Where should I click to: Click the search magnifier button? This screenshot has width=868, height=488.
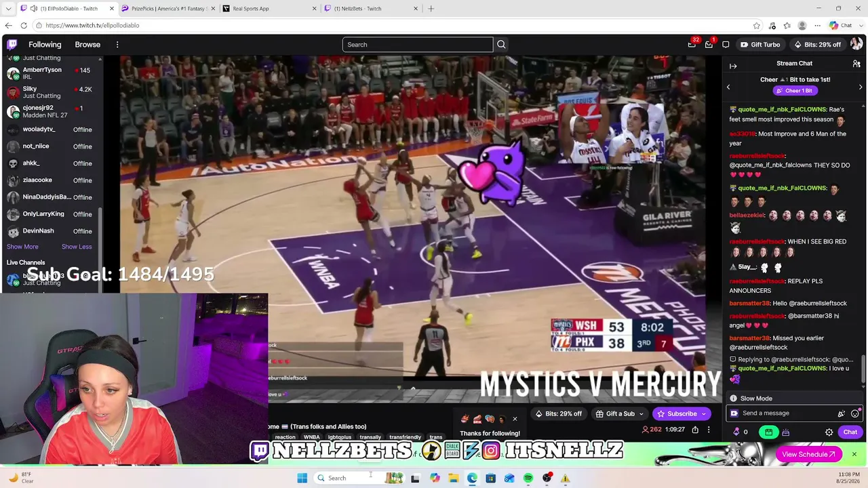(x=501, y=45)
